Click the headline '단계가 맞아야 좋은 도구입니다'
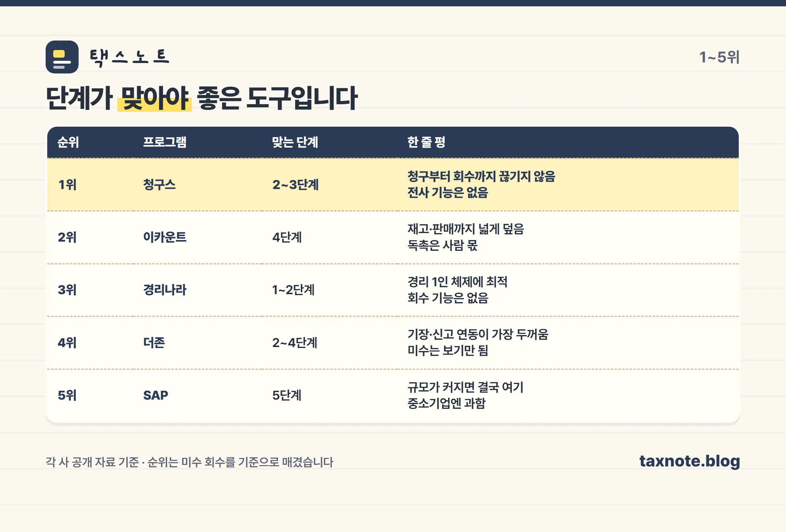Image resolution: width=786 pixels, height=532 pixels. (202, 98)
